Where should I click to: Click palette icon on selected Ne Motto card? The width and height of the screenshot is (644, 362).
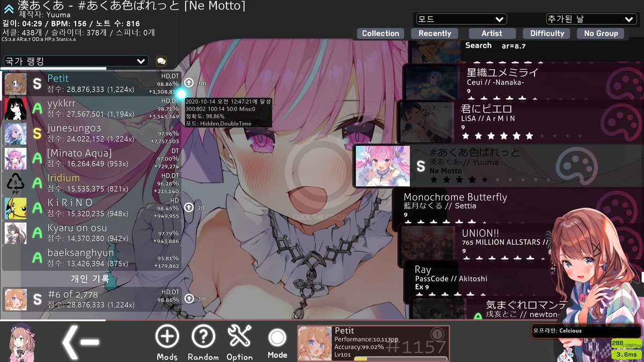pos(576,166)
